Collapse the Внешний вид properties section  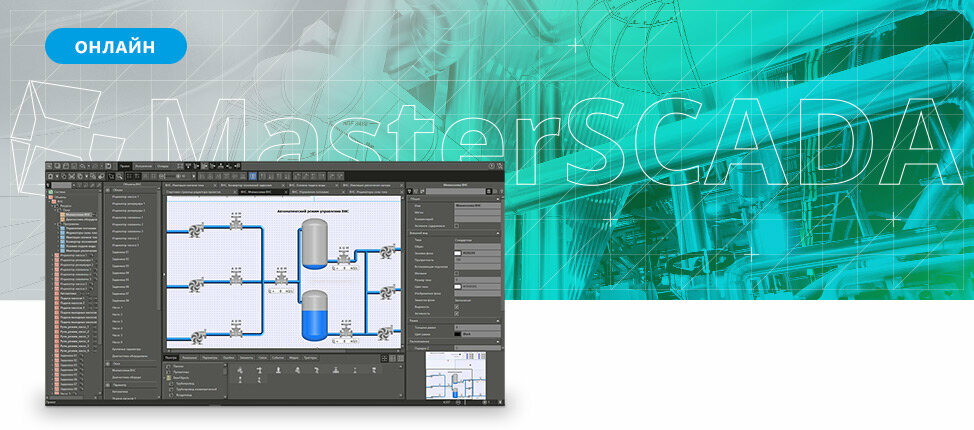[498, 233]
